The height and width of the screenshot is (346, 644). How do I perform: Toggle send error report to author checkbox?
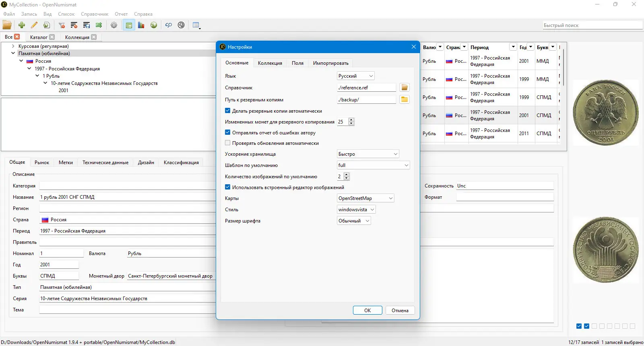tap(228, 132)
